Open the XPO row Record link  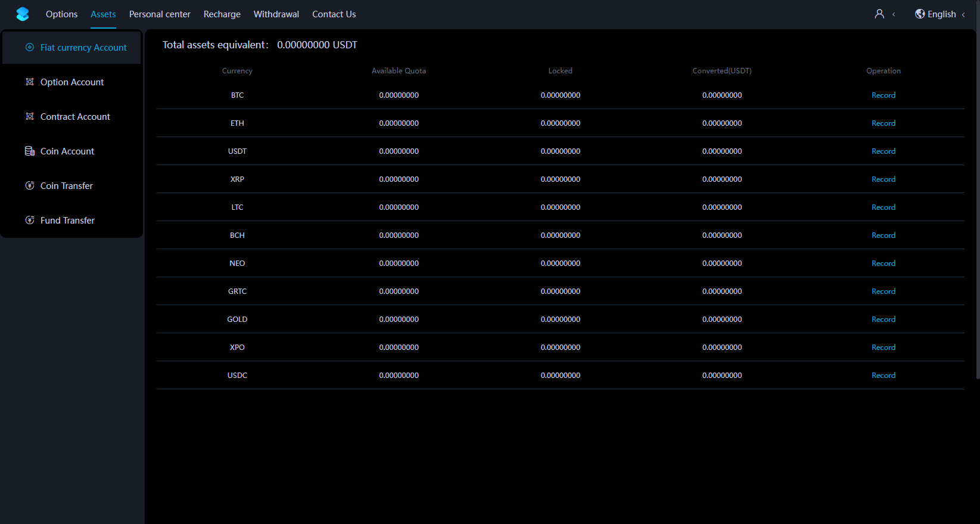[x=883, y=348]
